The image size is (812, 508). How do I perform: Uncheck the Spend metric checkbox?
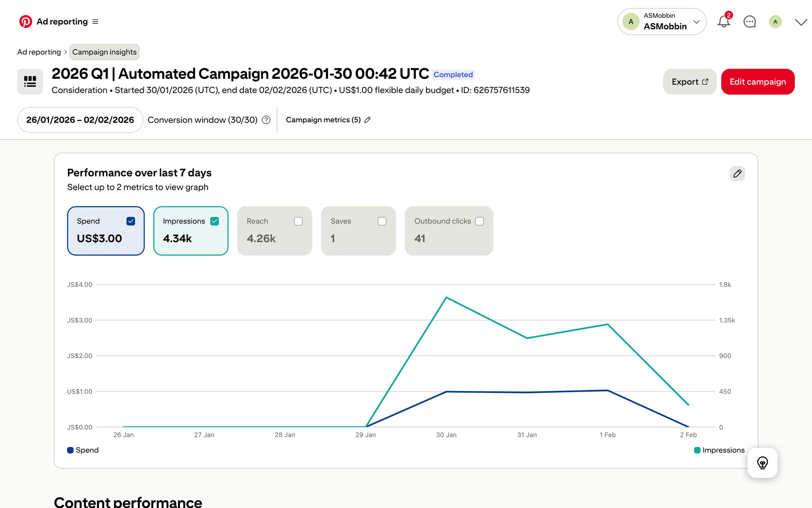[131, 221]
